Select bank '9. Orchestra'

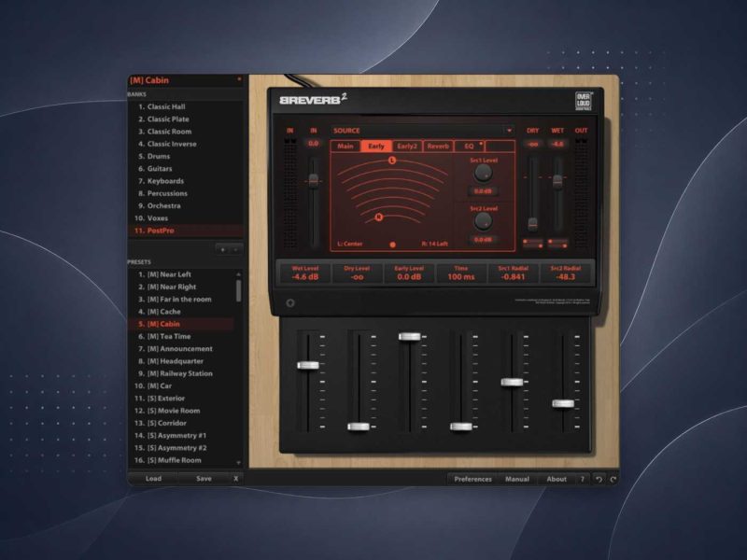pos(186,205)
